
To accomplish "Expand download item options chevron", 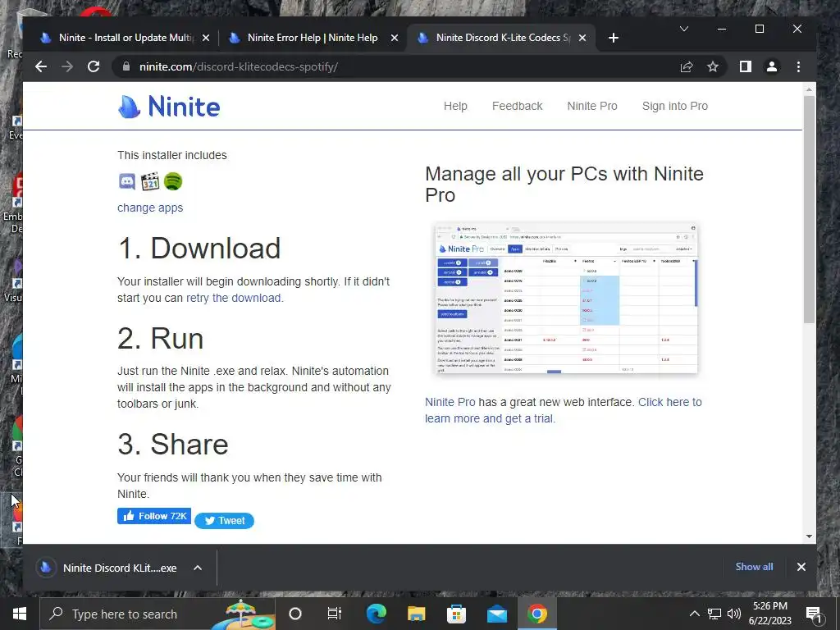I will [198, 568].
